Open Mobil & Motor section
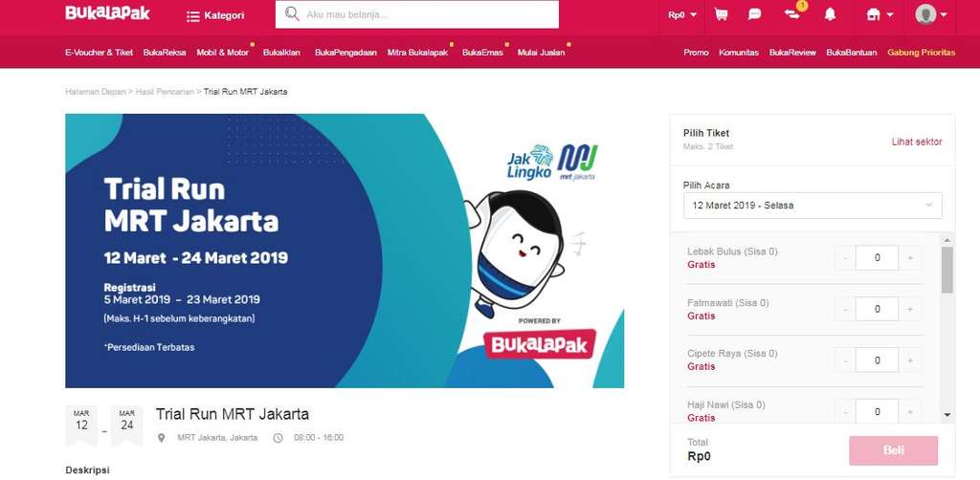This screenshot has width=980, height=480. pyautogui.click(x=223, y=53)
